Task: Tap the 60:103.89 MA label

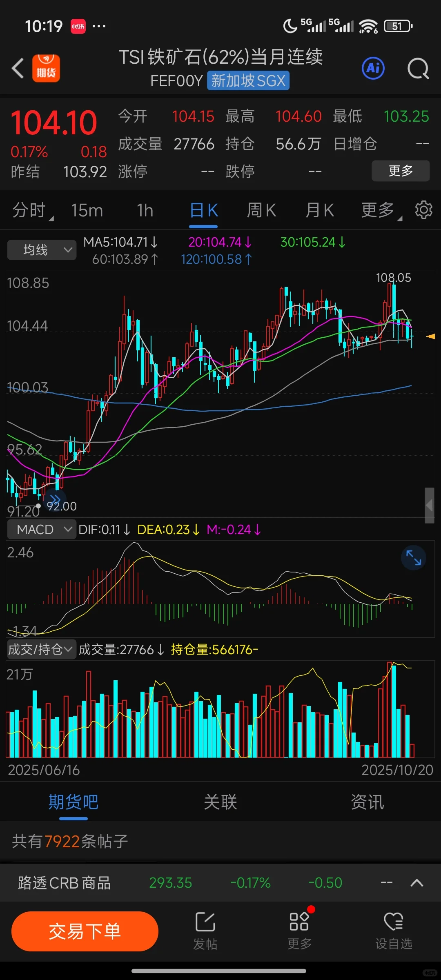Action: 125,259
